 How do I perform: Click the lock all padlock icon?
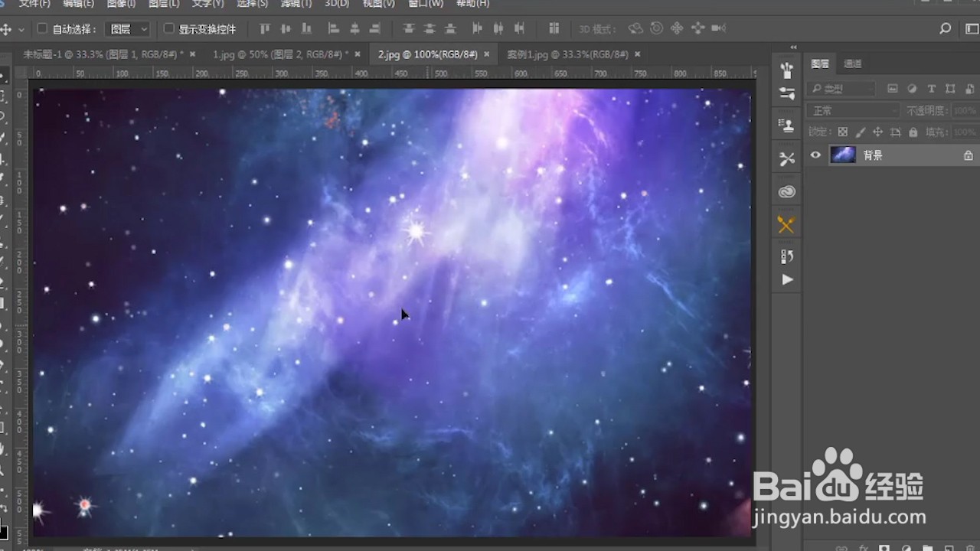(x=913, y=132)
